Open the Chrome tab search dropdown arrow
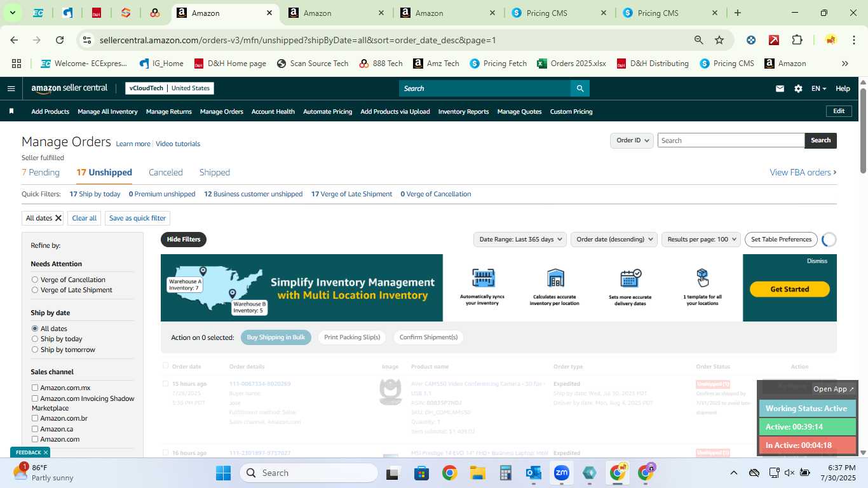Screen dimensions: 868x488 click(12, 13)
